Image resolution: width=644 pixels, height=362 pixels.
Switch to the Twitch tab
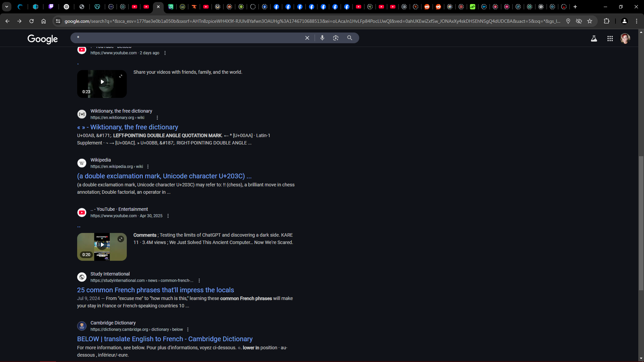pos(51,7)
